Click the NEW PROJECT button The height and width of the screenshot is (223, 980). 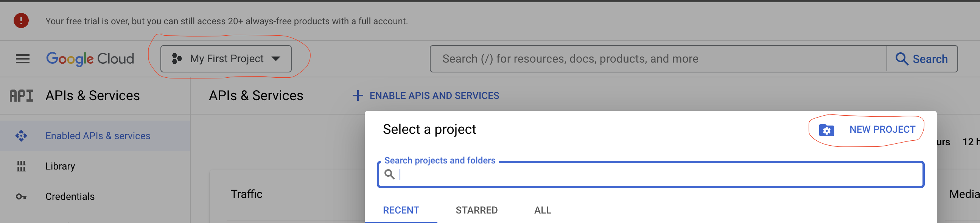click(867, 130)
